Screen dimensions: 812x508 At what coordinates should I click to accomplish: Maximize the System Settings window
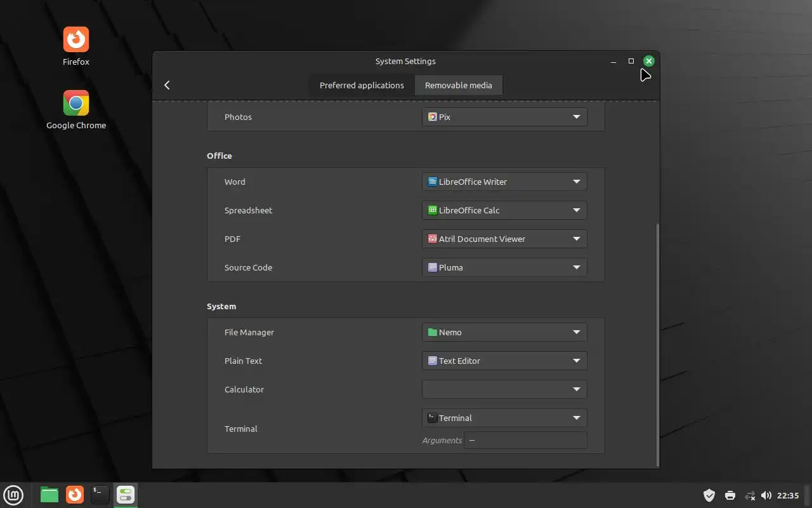pos(631,61)
